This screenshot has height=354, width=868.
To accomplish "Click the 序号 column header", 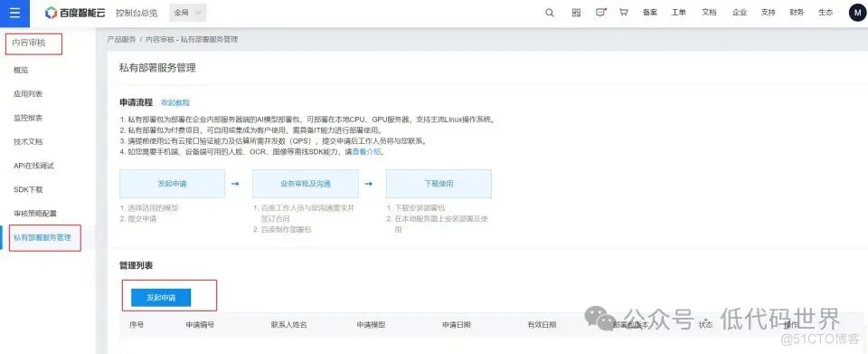I will tap(137, 325).
